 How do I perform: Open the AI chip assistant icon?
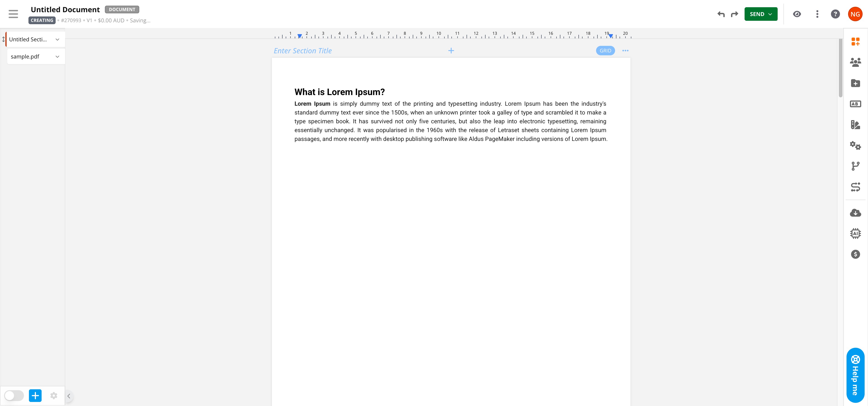pos(855,233)
